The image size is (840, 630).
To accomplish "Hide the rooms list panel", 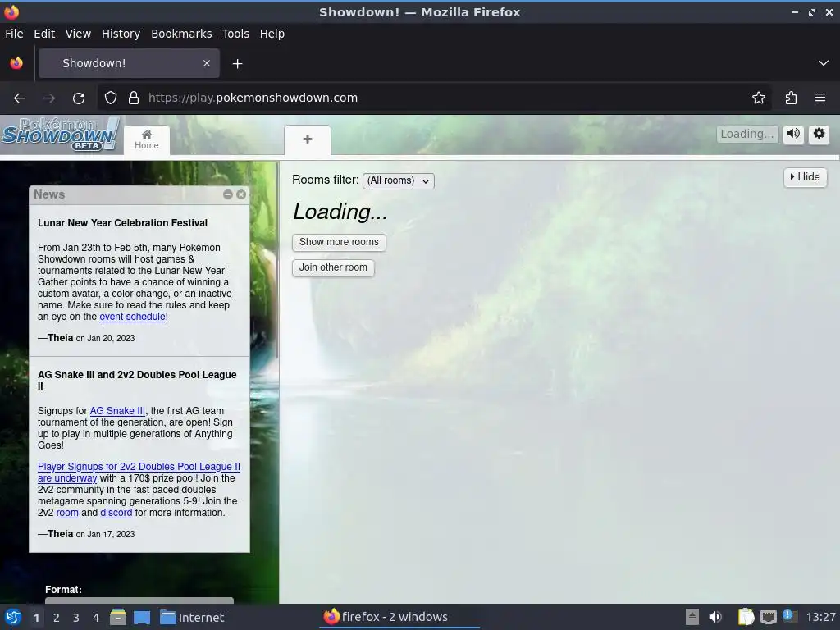I will pos(806,177).
